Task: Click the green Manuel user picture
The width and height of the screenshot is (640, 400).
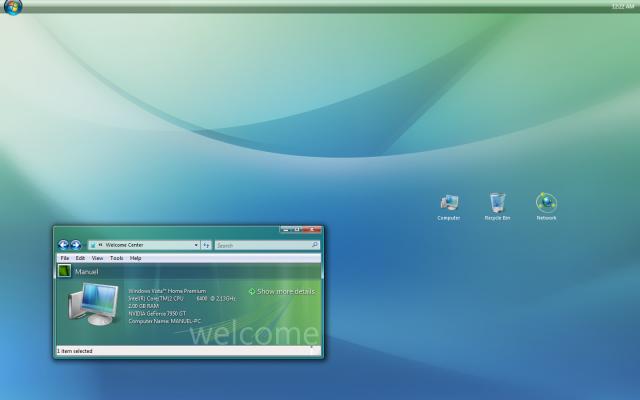Action: tap(64, 271)
